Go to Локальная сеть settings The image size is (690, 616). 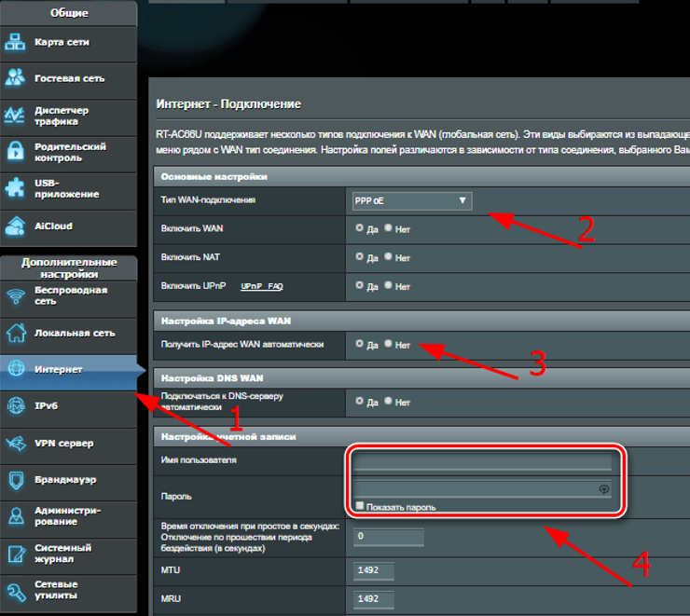pyautogui.click(x=68, y=335)
